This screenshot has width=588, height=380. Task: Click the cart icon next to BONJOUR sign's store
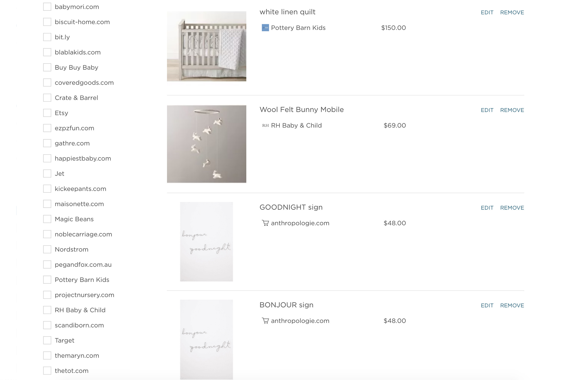pos(265,321)
